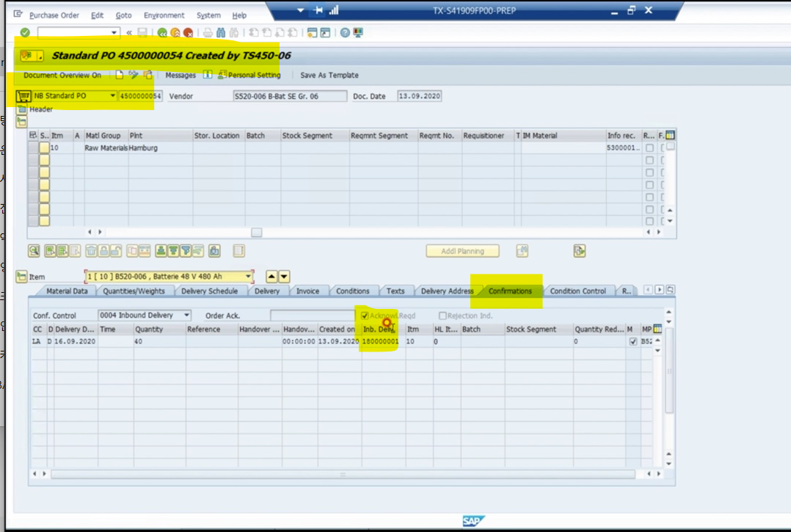791x532 pixels.
Task: Open the Purchase Order menu
Action: pos(54,15)
